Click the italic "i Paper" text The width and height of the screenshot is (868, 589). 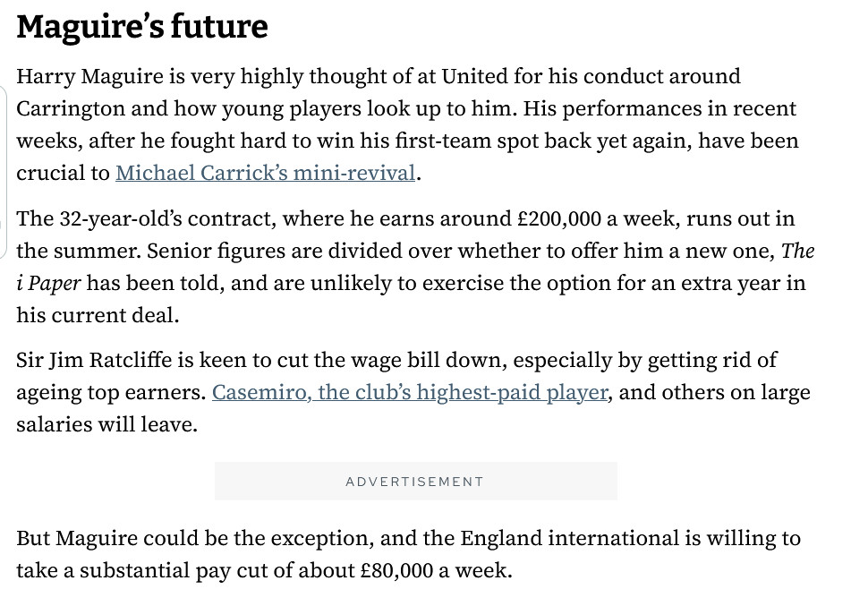click(49, 283)
